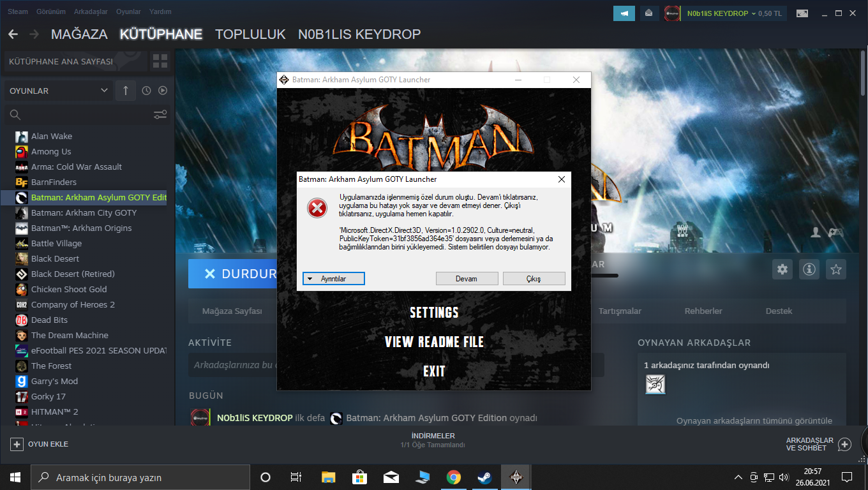Click the Windows taskbar search box
Viewport: 868px width, 490px height.
140,477
